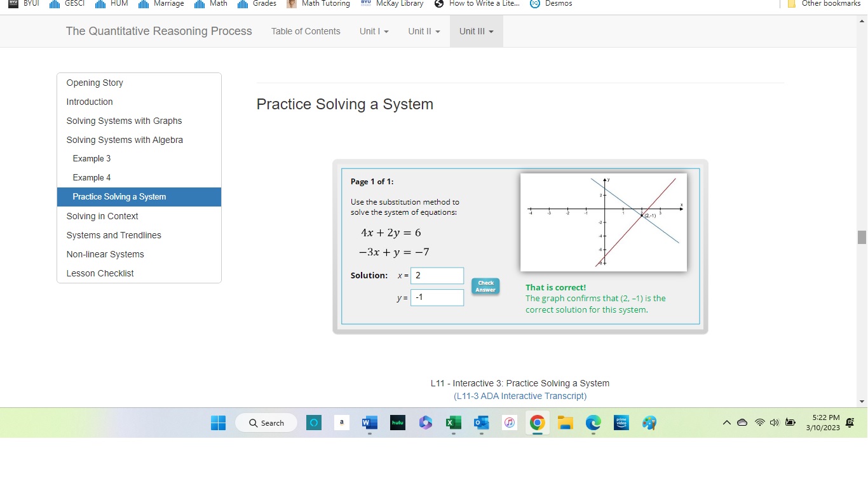Click the scrollbar up arrow
Screen dimensions: 868x488
point(862,21)
